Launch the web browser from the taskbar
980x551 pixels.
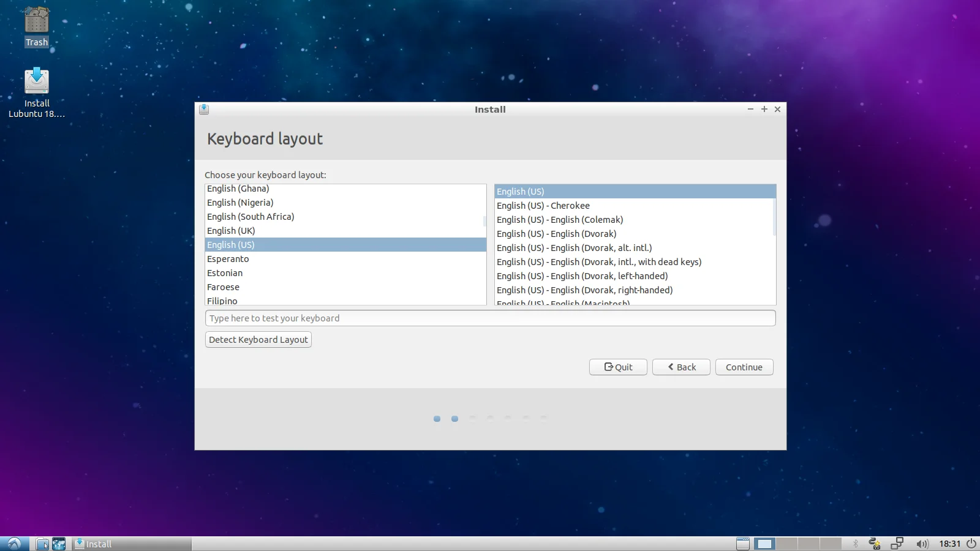[x=59, y=544]
